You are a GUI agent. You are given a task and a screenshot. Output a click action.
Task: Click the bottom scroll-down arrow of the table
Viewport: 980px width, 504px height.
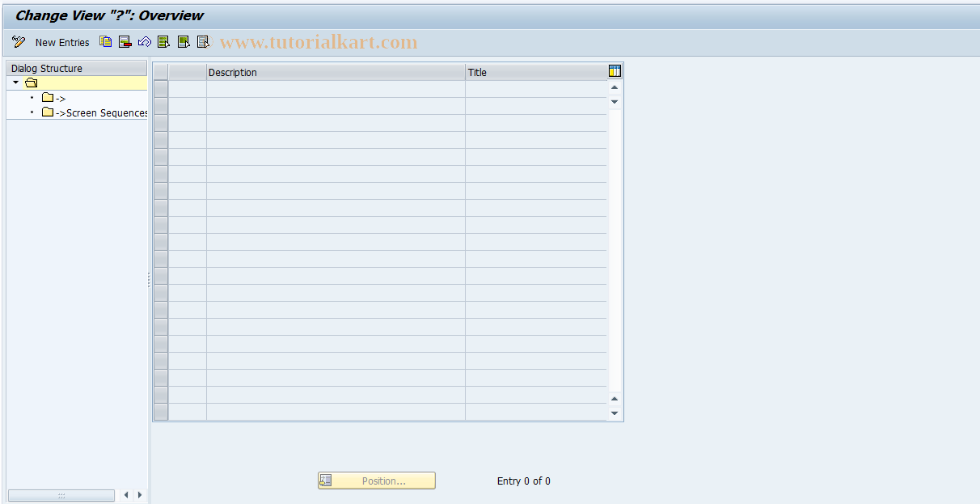[x=615, y=413]
